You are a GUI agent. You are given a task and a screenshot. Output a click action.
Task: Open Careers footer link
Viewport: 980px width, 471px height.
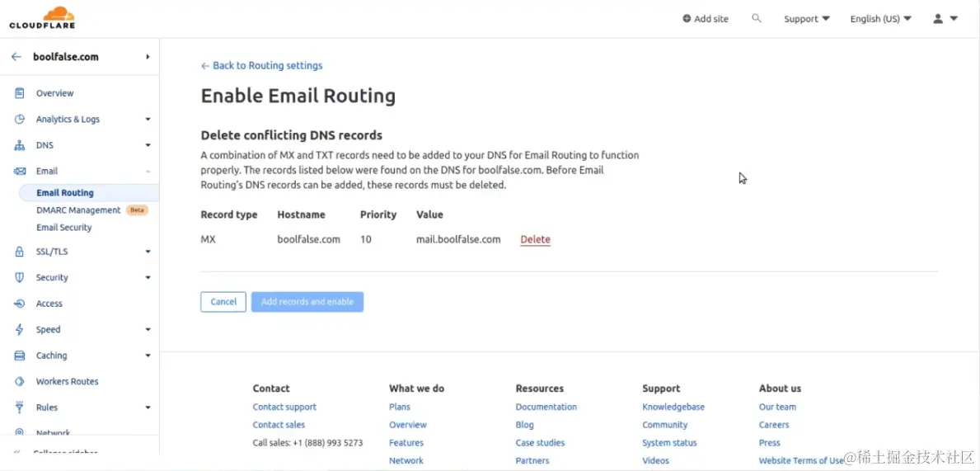tap(774, 425)
